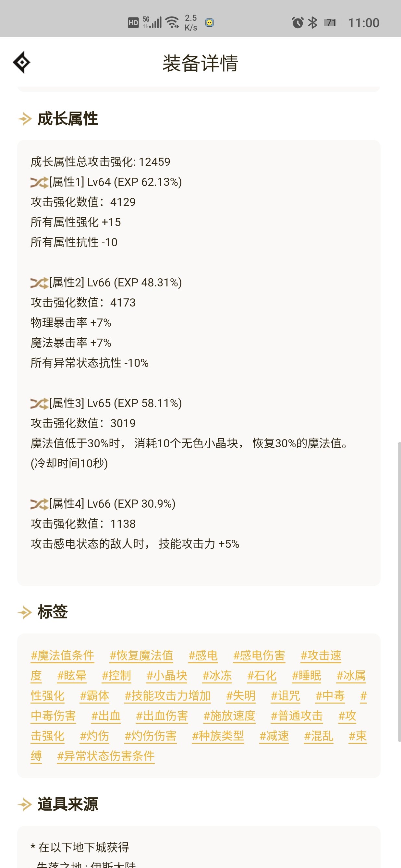Tap shuffle icon beside 属性2 Lv66
This screenshot has width=401, height=868.
point(40,283)
